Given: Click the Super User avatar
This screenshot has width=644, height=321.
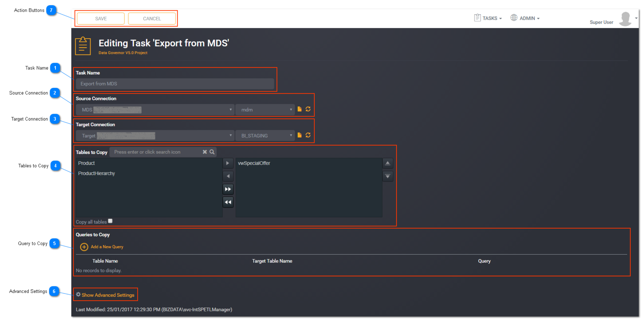Looking at the screenshot, I should click(625, 19).
